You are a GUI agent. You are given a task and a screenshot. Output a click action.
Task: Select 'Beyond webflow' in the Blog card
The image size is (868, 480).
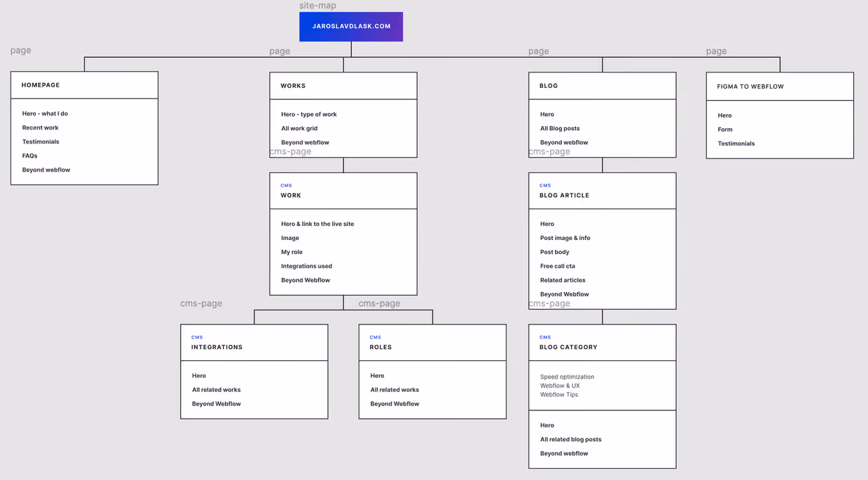(564, 142)
